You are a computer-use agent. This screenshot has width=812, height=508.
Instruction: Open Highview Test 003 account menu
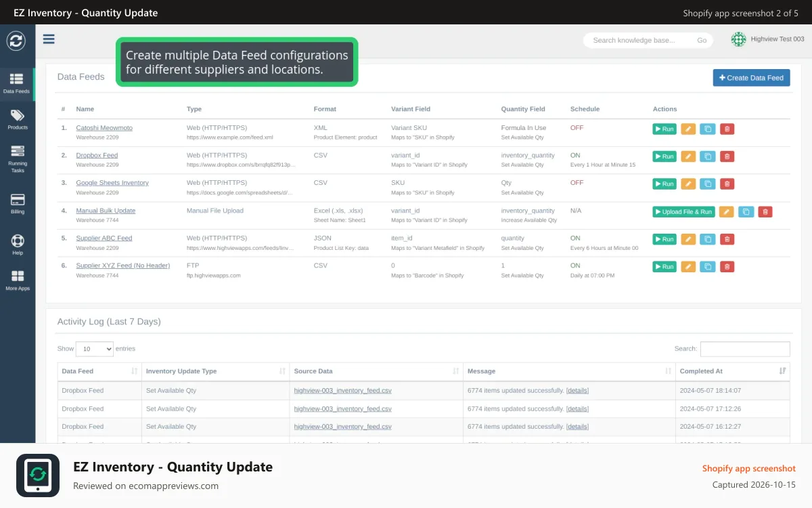[768, 39]
